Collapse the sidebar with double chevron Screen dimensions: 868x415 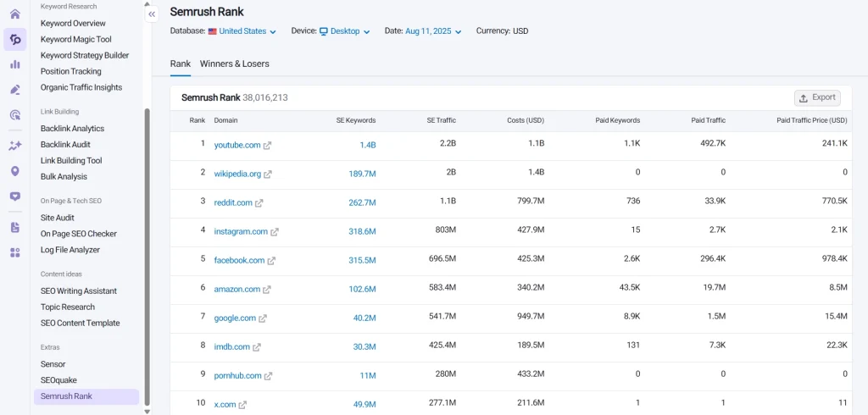click(152, 14)
